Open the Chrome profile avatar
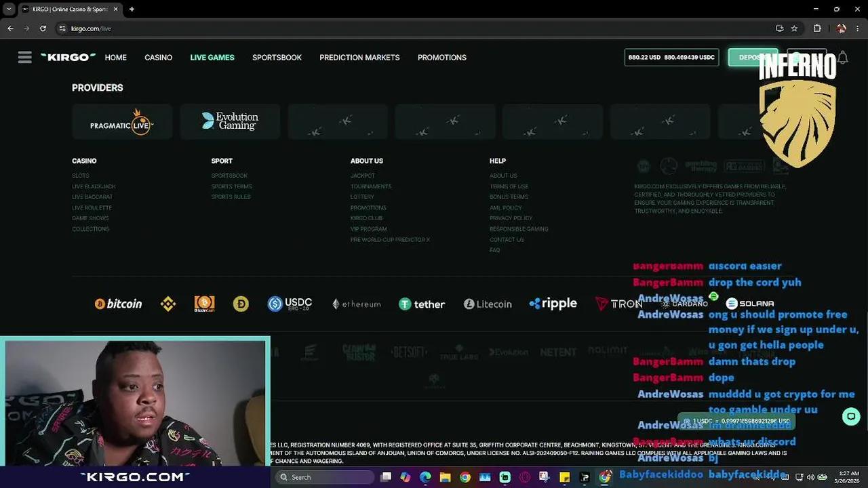The image size is (868, 488). tap(842, 28)
